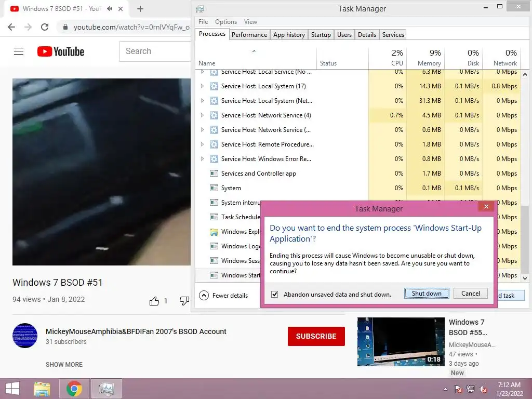Sort processes by CPU column
The width and height of the screenshot is (532, 399).
point(388,58)
